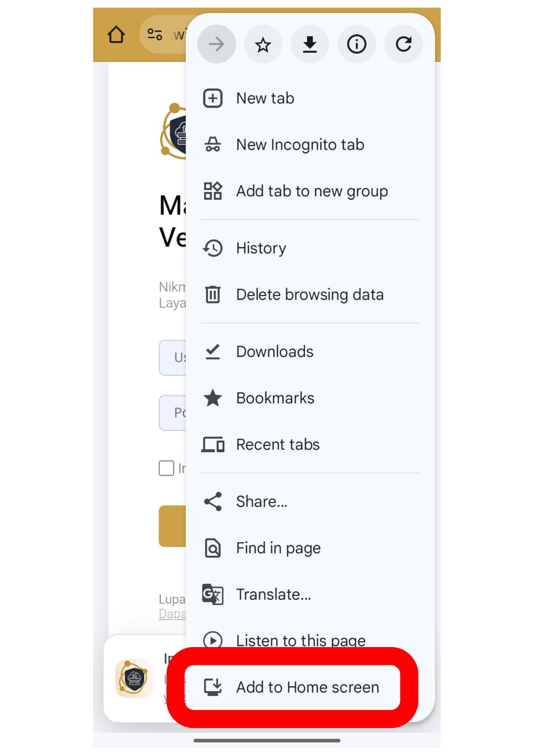The height and width of the screenshot is (756, 534).
Task: Tap the home icon in the toolbar
Action: click(116, 35)
